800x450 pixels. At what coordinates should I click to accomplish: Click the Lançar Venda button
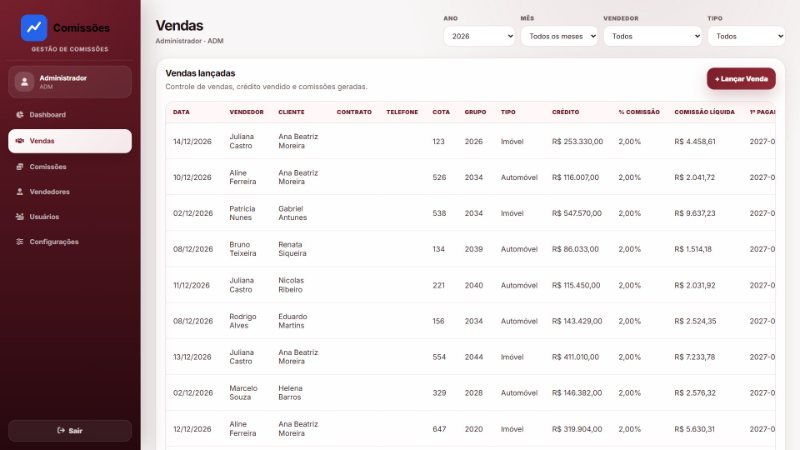click(x=741, y=79)
